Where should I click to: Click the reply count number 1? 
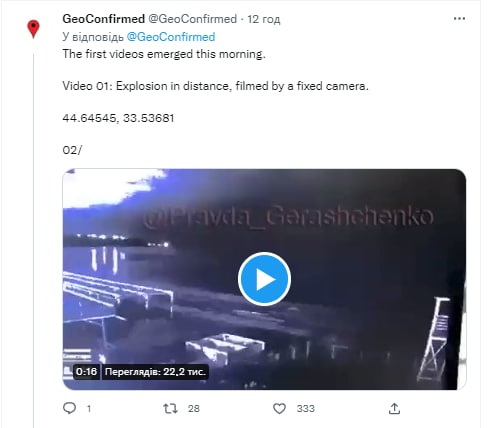[x=89, y=408]
